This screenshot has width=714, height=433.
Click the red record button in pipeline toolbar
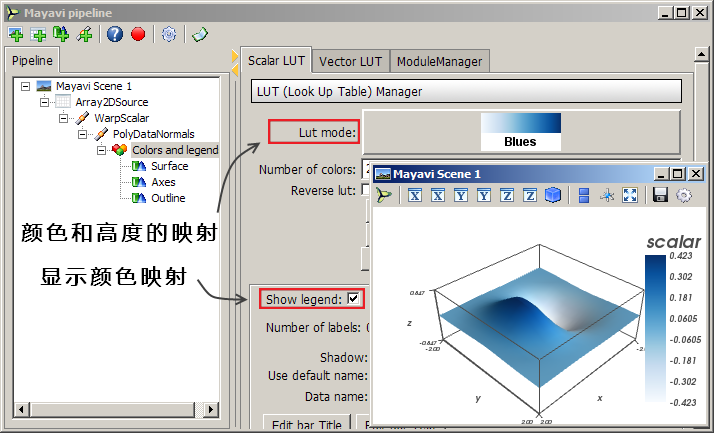(x=138, y=34)
